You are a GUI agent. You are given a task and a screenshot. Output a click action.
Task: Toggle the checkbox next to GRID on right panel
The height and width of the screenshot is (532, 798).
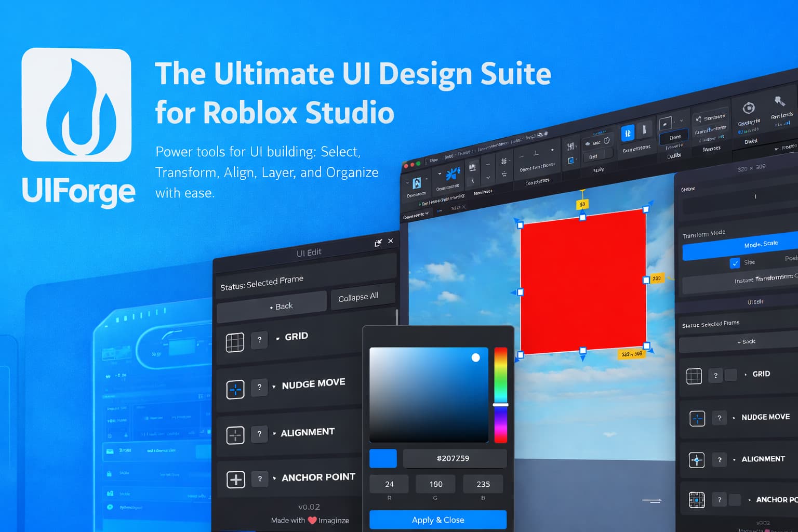[x=731, y=374]
